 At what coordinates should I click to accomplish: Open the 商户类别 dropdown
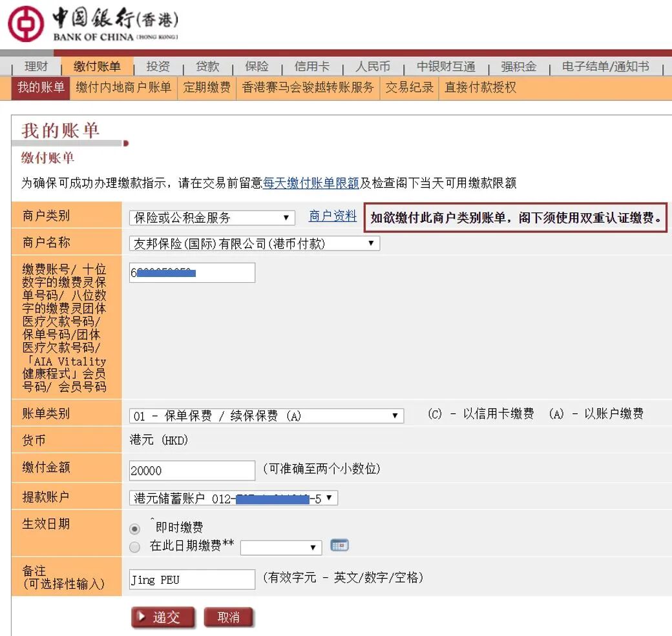click(212, 218)
